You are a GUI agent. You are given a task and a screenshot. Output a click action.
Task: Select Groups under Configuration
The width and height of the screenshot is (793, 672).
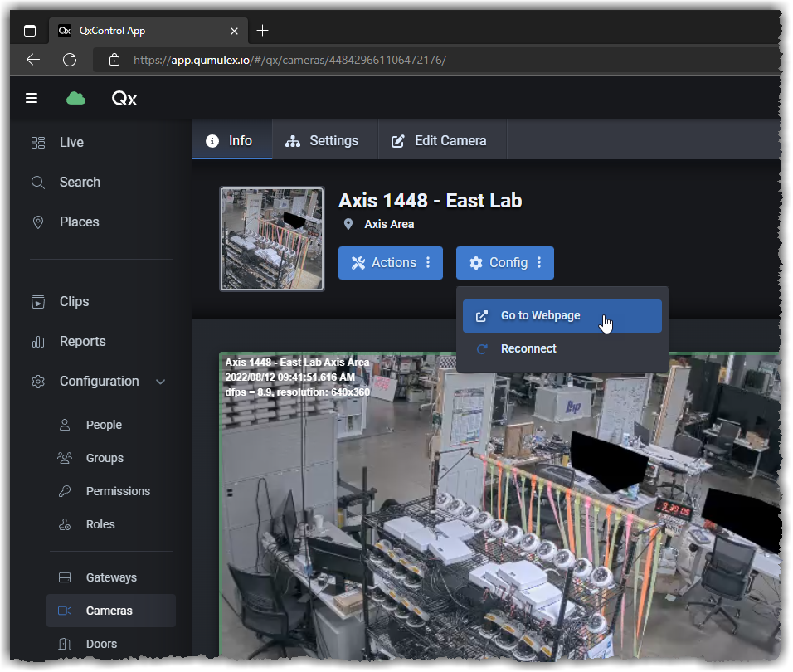click(x=105, y=458)
